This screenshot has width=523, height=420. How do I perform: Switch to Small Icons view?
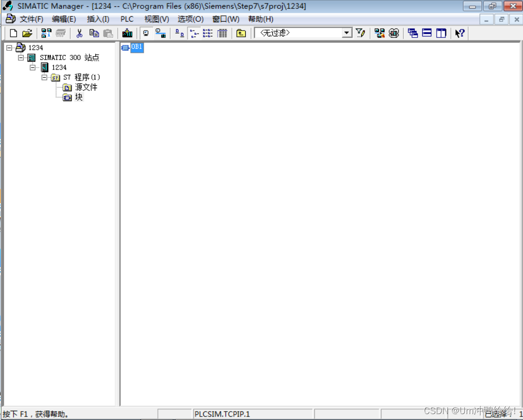coord(194,33)
